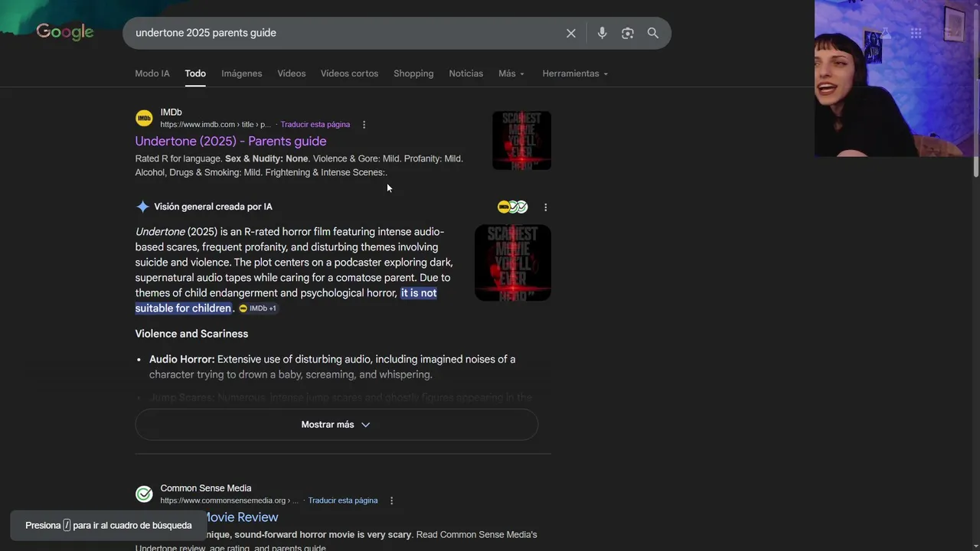This screenshot has width=980, height=551.
Task: Click the Audio Horror bullet text
Action: click(332, 367)
